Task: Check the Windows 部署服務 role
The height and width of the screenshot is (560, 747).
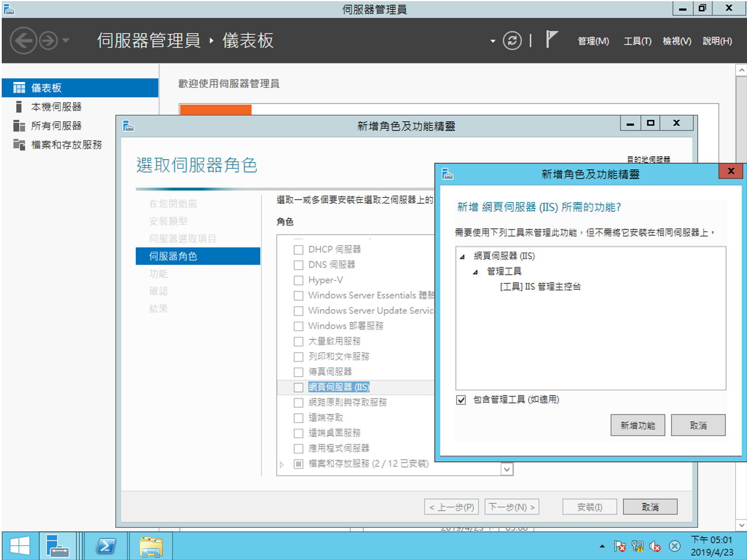Action: 298,326
